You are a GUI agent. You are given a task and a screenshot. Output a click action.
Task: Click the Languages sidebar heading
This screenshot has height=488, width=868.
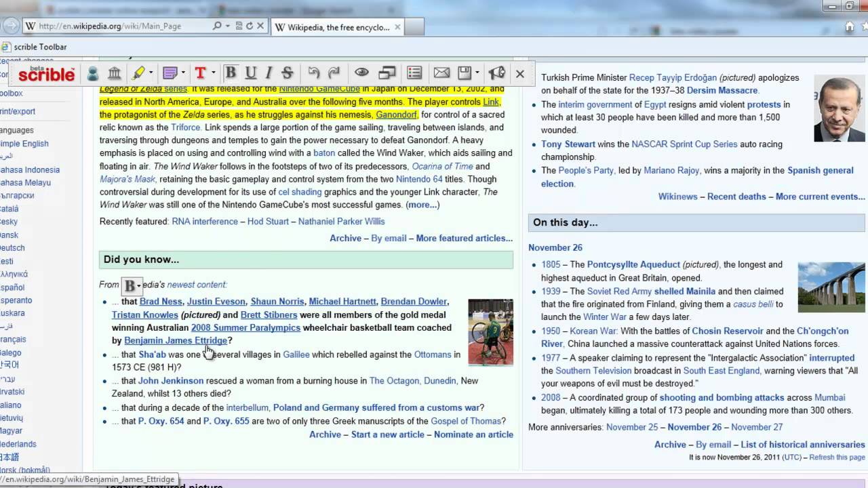click(x=17, y=130)
